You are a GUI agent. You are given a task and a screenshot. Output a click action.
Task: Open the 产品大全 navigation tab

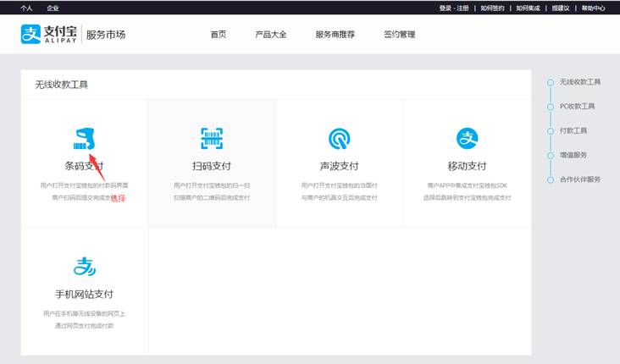click(x=271, y=35)
